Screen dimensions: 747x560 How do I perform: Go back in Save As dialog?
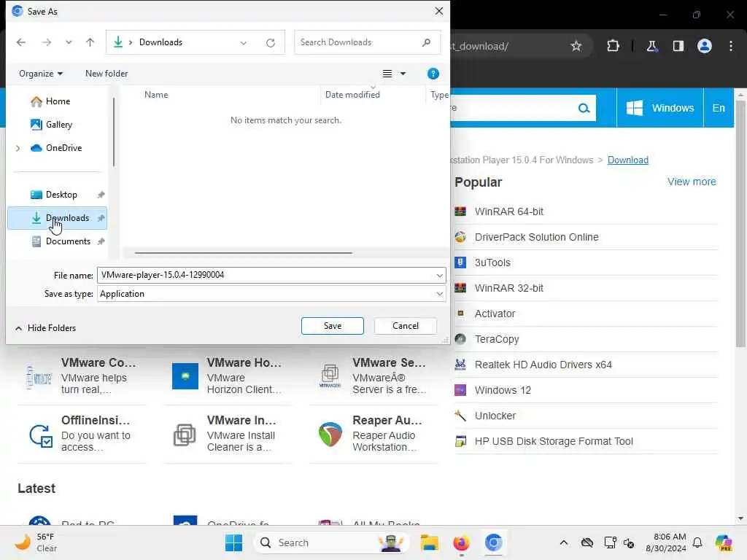tap(21, 42)
